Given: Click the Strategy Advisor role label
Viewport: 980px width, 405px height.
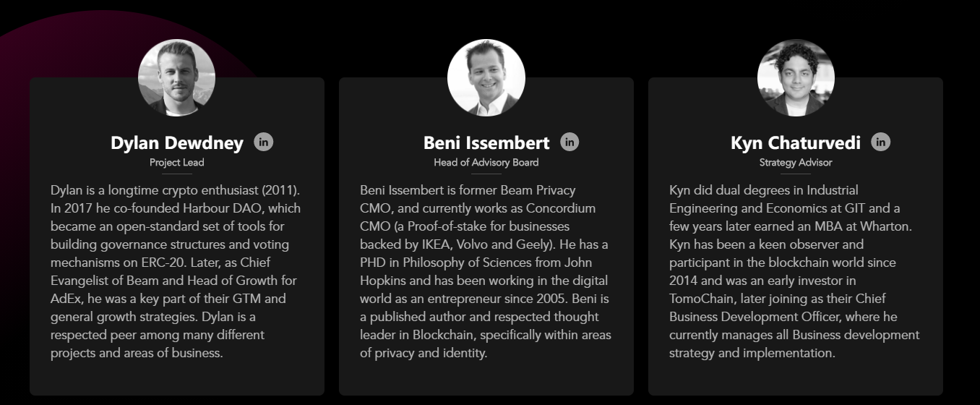Looking at the screenshot, I should coord(796,163).
